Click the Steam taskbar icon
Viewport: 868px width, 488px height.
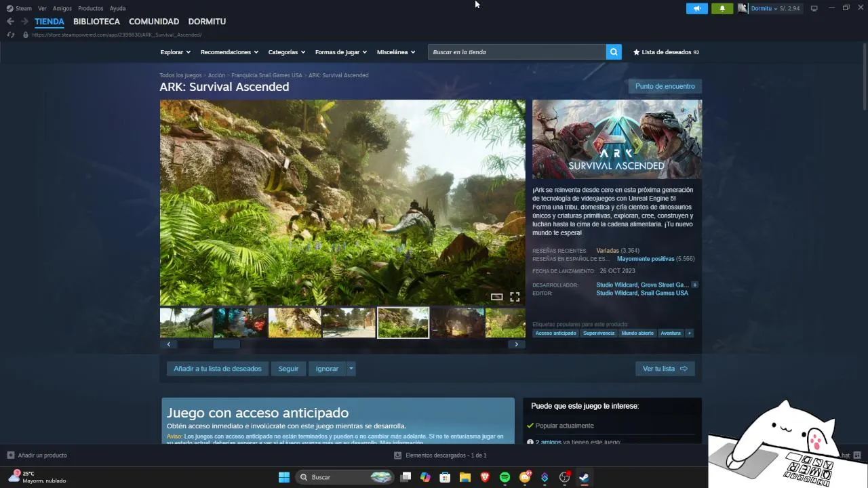(584, 477)
